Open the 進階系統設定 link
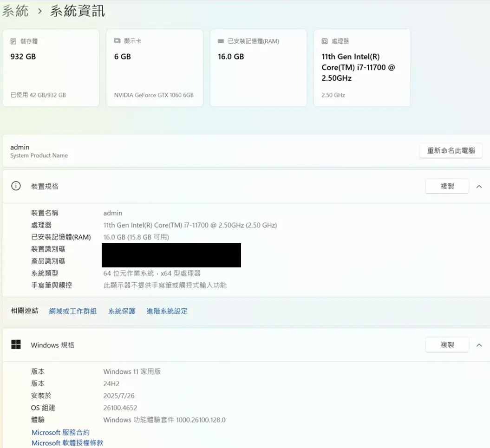The image size is (490, 448). click(x=167, y=311)
